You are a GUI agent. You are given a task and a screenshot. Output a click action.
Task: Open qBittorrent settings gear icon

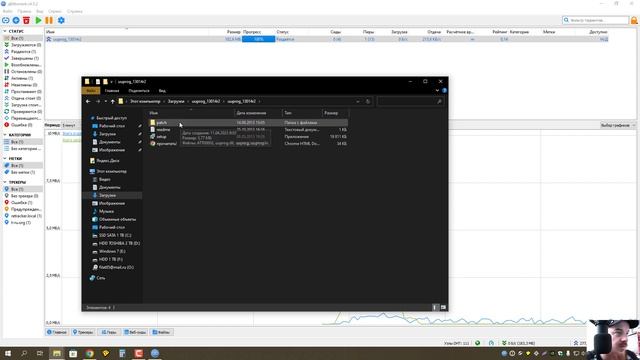pos(61,20)
